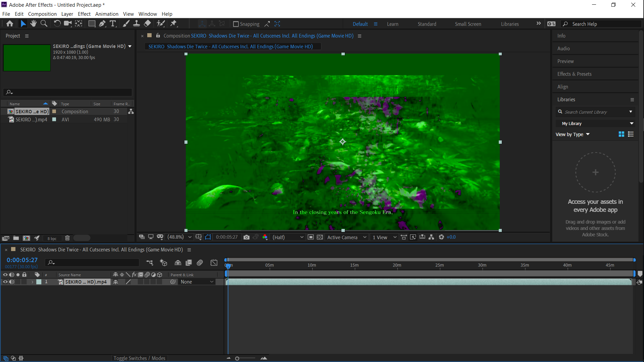Click Toggle Switches / Modes button
Image resolution: width=644 pixels, height=362 pixels.
point(139,358)
